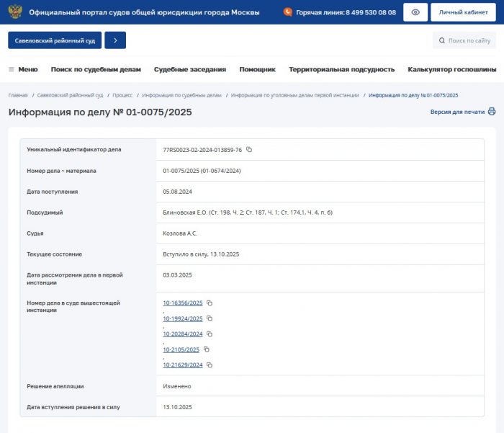Click appeal decision Изменено
Viewport: 504px width, 433px height.
tap(177, 386)
